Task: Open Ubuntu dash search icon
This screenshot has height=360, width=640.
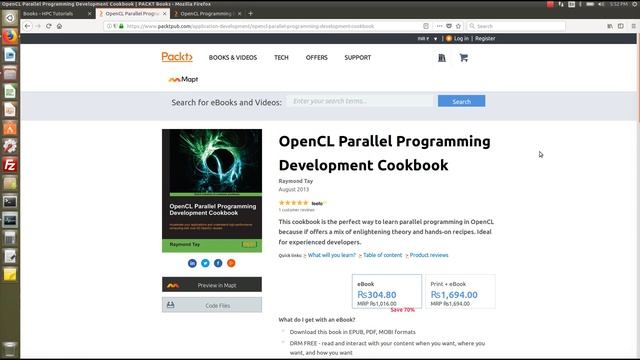Action: click(x=10, y=18)
